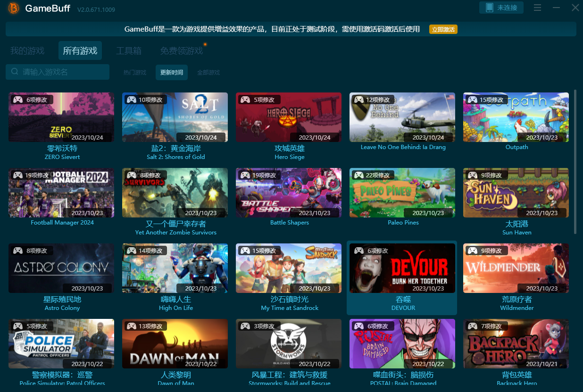Image resolution: width=583 pixels, height=392 pixels.
Task: Click the gamepad icon on the ZERO Sievert card
Action: coord(18,100)
